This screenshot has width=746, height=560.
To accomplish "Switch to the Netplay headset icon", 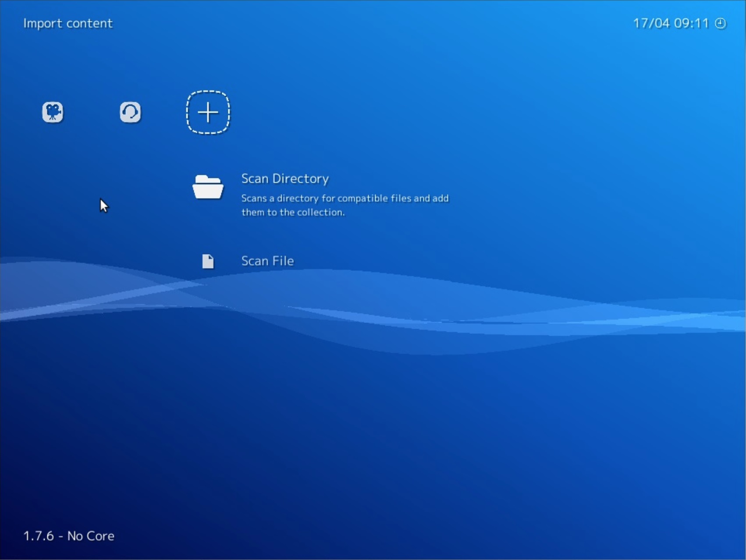I will click(x=130, y=112).
